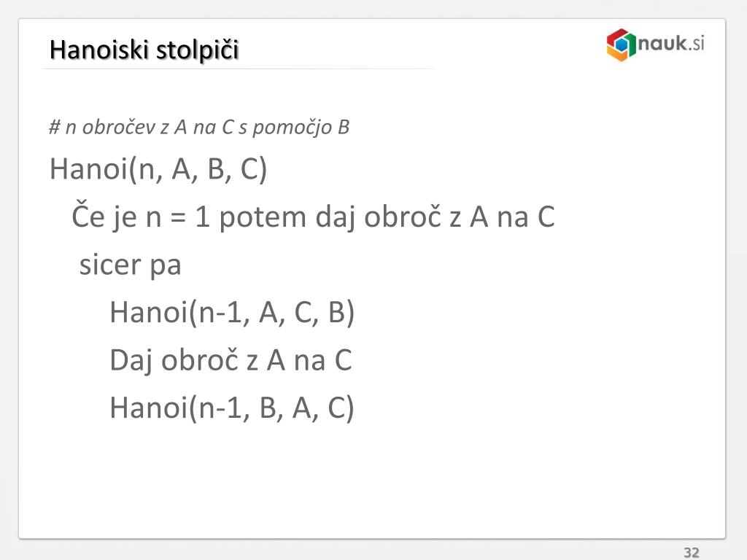Click the italic comment line about obročev

tap(199, 127)
